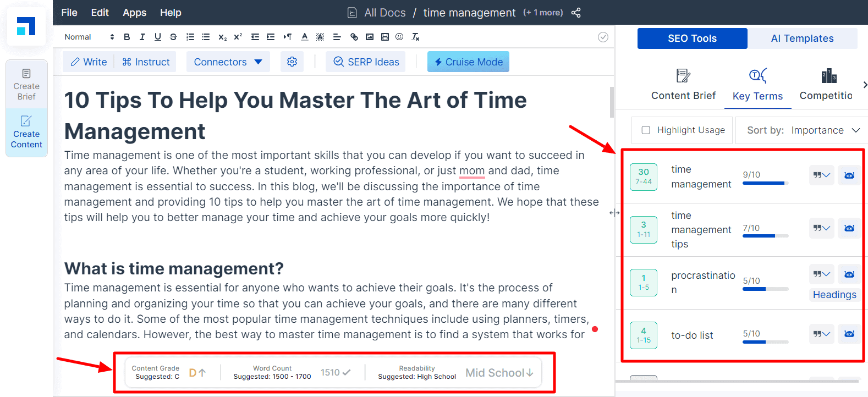Switch to the AI Templates tab
Screen dimensions: 868x397
pyautogui.click(x=802, y=38)
